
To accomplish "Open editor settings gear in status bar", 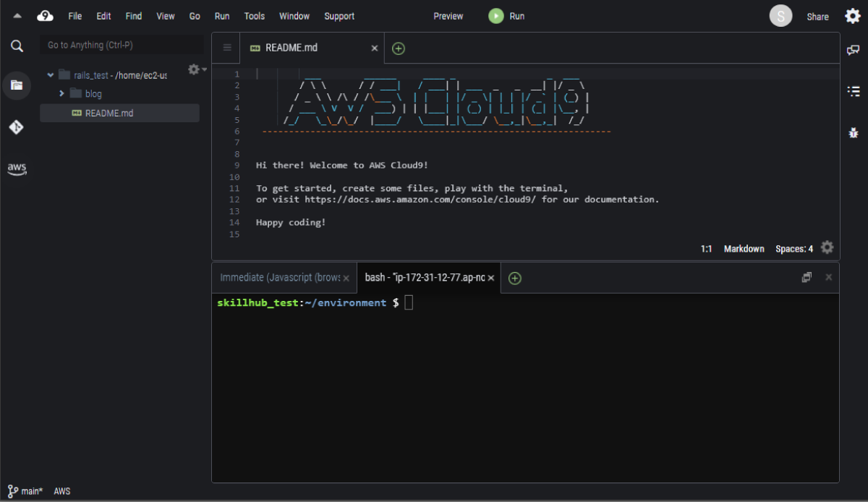I will (827, 247).
